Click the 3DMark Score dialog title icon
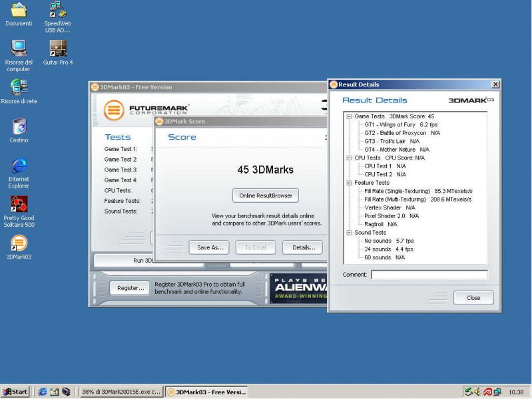This screenshot has width=532, height=399. click(x=159, y=121)
